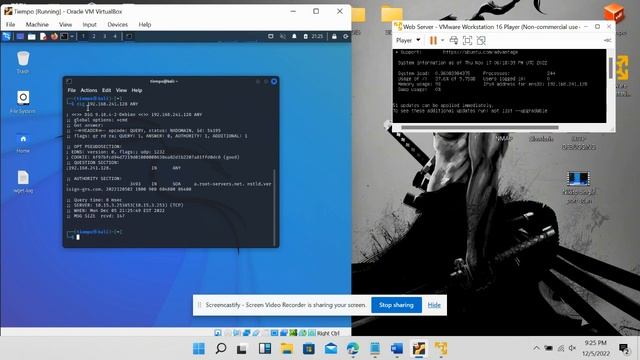Viewport: 640px width, 360px height.
Task: Toggle Unity mode icon in VMware Player
Action: 481,40
